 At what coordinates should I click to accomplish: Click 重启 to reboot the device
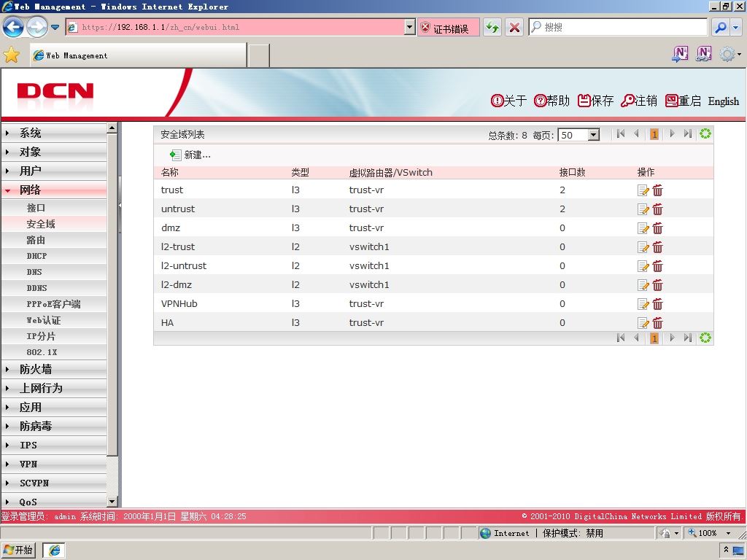683,101
